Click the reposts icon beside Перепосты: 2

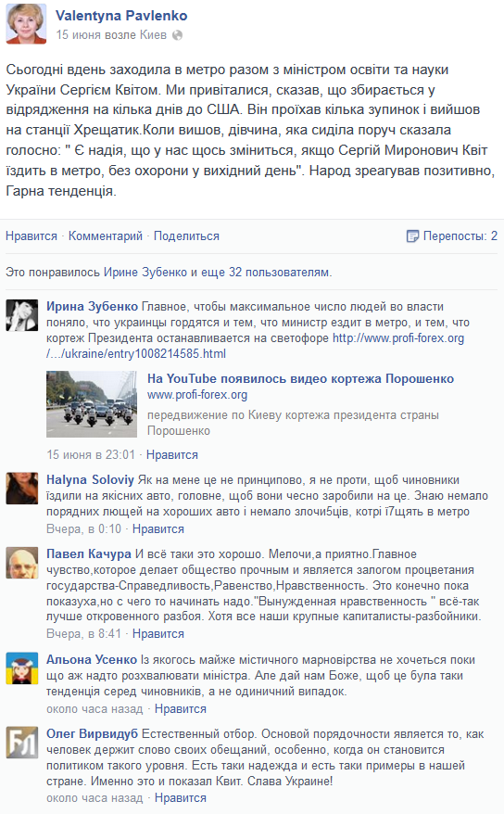(412, 236)
